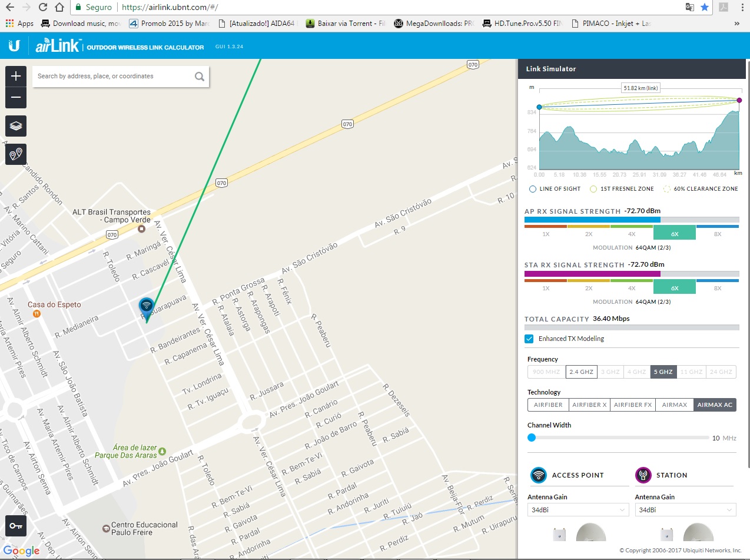Image resolution: width=750 pixels, height=560 pixels.
Task: Click the Access Point wifi icon
Action: 538,475
